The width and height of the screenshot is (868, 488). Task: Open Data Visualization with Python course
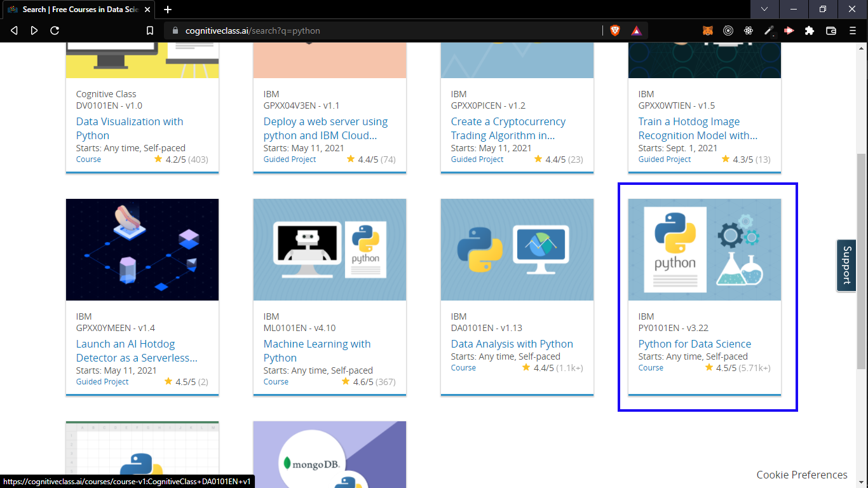(130, 128)
